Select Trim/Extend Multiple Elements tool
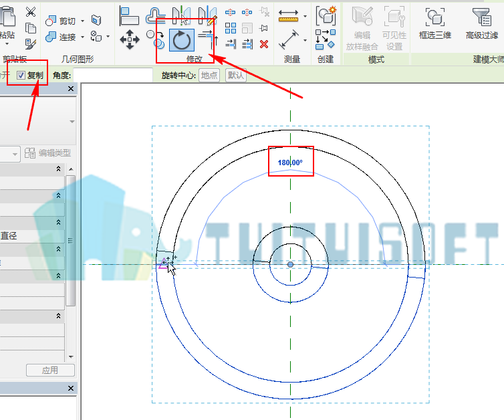Screen dimensions: 504x420 [247, 44]
